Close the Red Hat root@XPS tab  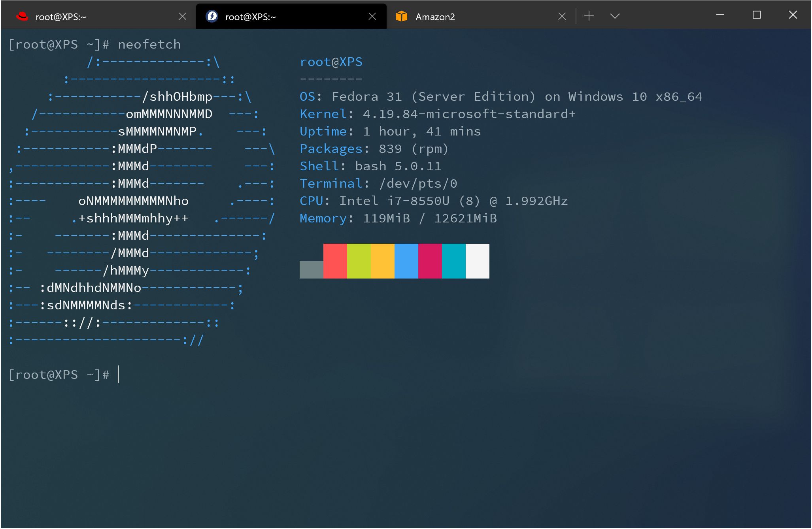[x=183, y=16]
